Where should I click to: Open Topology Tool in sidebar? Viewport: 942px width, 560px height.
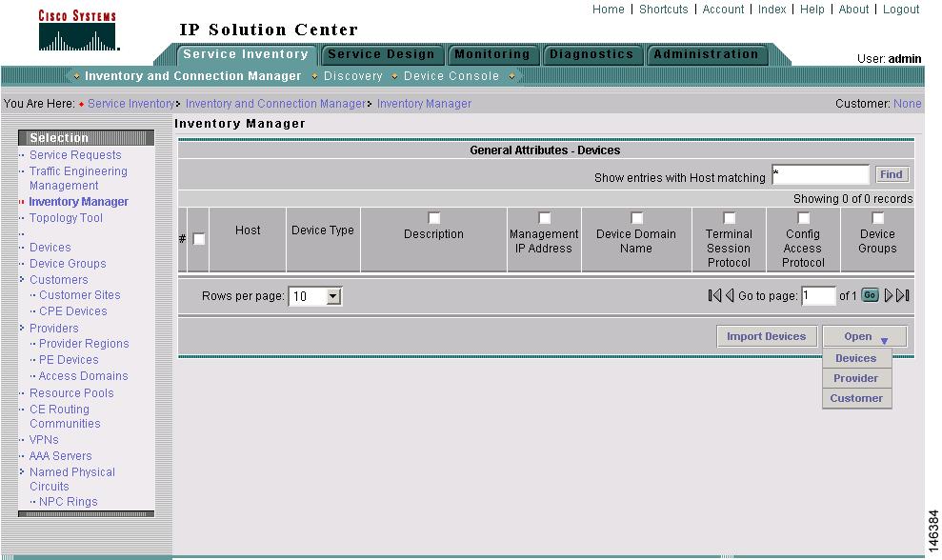[66, 218]
